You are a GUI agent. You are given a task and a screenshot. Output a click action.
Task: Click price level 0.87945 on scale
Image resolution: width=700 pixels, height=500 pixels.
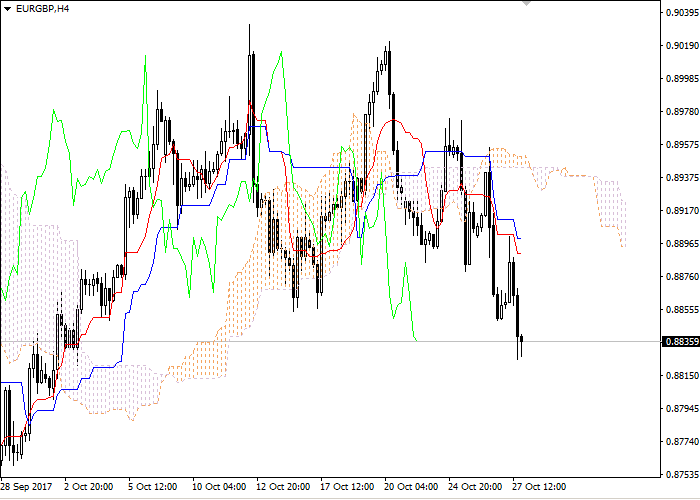(682, 408)
